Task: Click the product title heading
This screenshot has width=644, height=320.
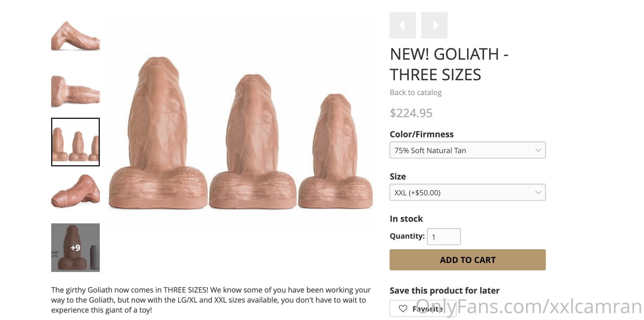Action: click(x=449, y=64)
